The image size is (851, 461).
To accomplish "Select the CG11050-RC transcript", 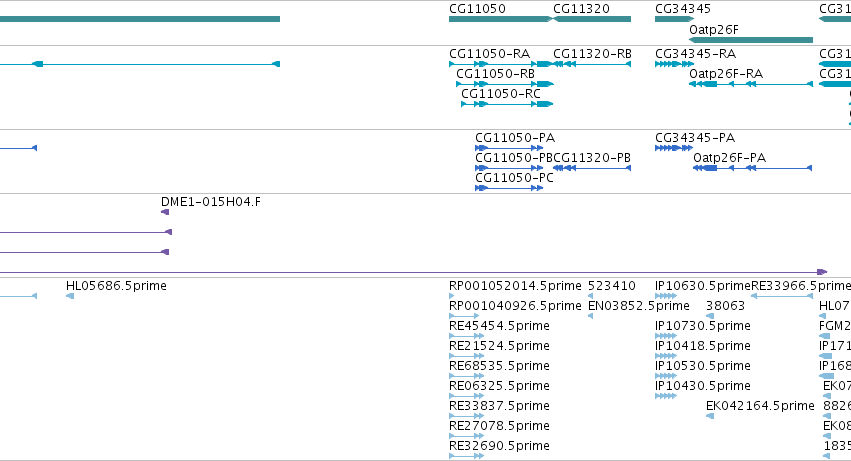I will pyautogui.click(x=507, y=104).
